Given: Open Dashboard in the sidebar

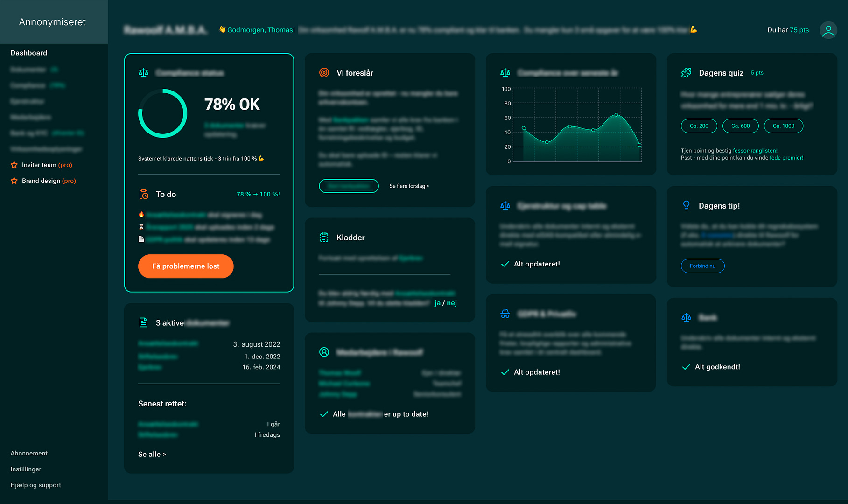Looking at the screenshot, I should [x=29, y=53].
